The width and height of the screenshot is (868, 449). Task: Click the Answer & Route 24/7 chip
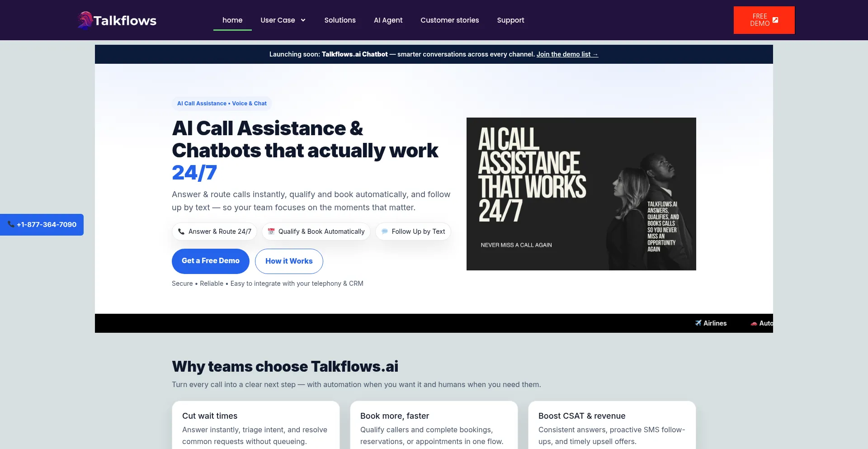214,232
